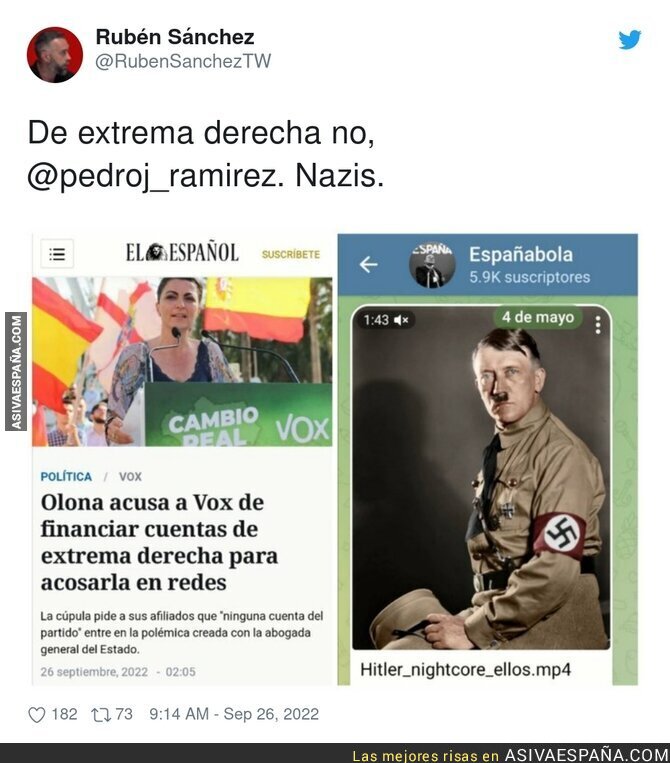Viewport: 670px width, 763px height.
Task: Go back with Telegram arrow icon
Action: pos(368,264)
